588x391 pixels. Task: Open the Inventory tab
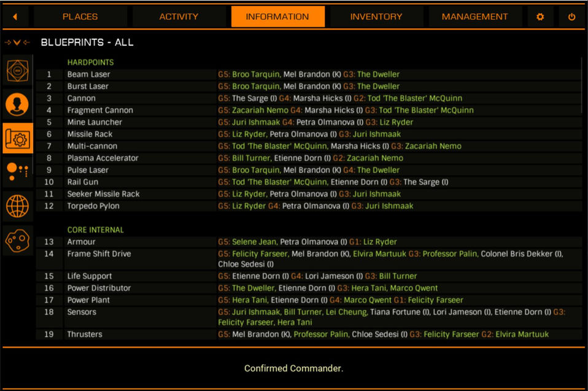[376, 17]
